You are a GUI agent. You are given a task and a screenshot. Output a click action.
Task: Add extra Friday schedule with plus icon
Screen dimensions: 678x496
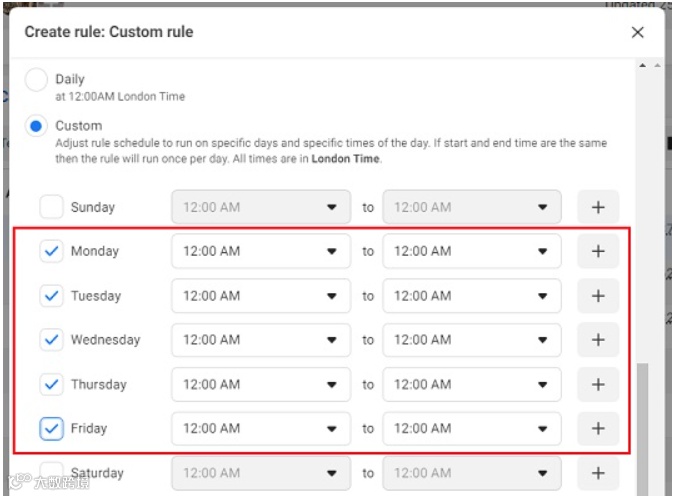tap(598, 428)
